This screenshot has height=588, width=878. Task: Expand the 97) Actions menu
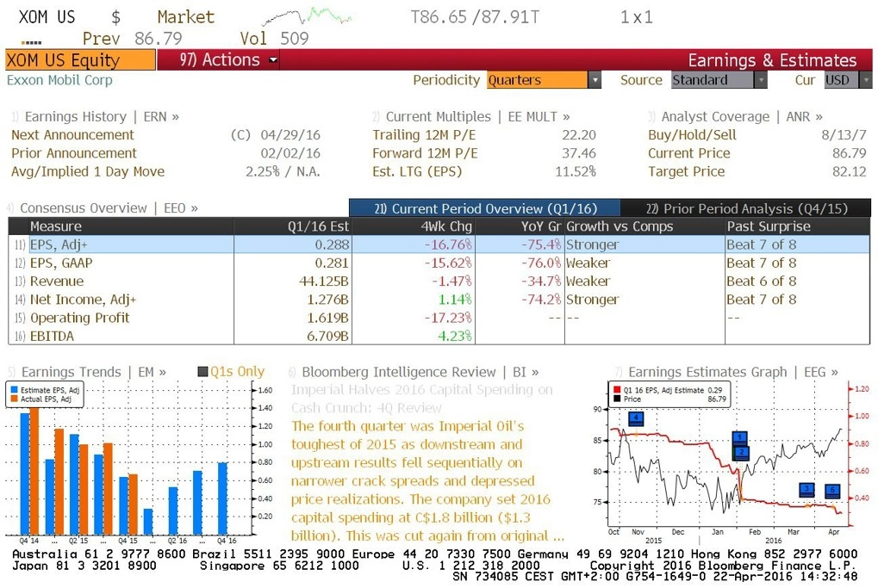coord(228,60)
